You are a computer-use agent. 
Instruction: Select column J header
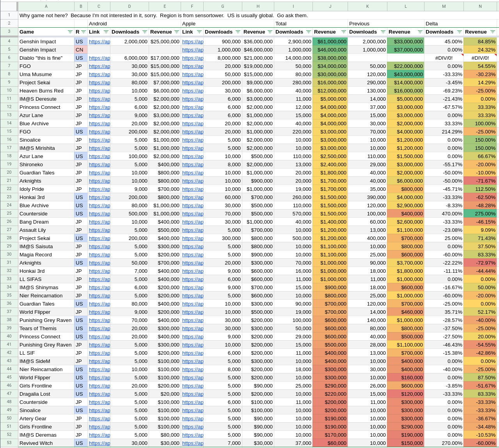pyautogui.click(x=330, y=6)
